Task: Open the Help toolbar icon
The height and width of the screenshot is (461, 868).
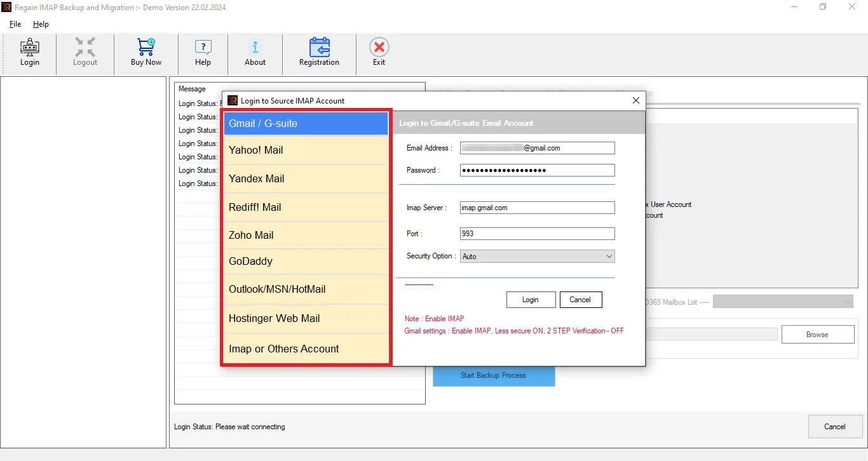Action: (x=203, y=52)
